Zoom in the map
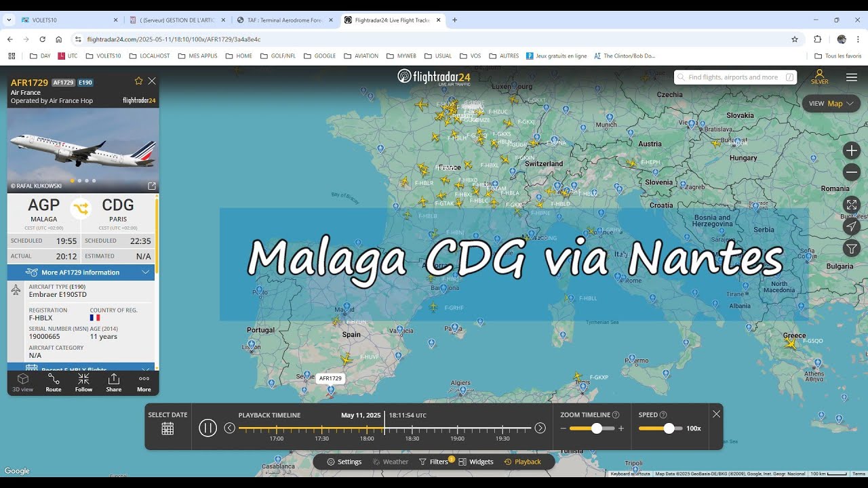 pyautogui.click(x=852, y=150)
